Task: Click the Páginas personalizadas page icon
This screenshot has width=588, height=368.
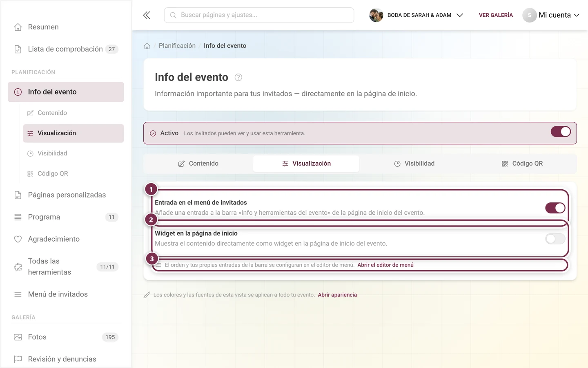Action: point(18,195)
